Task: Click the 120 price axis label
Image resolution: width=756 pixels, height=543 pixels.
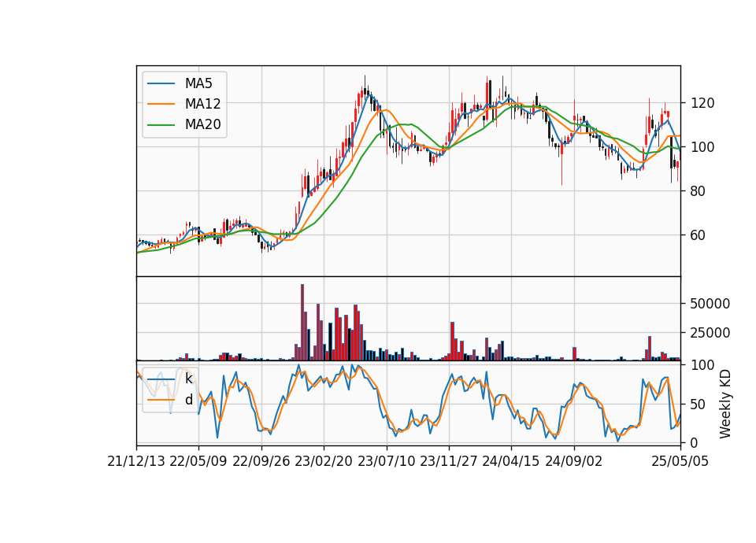Action: click(702, 103)
